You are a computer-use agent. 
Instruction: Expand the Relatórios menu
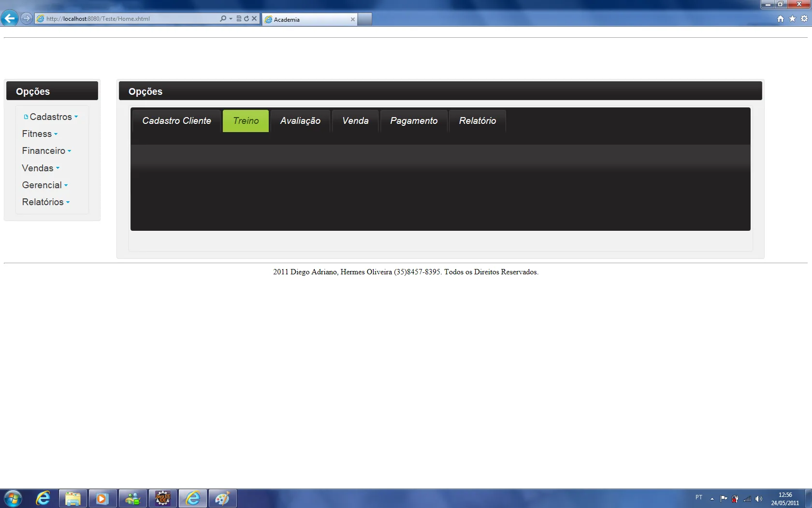pos(46,202)
